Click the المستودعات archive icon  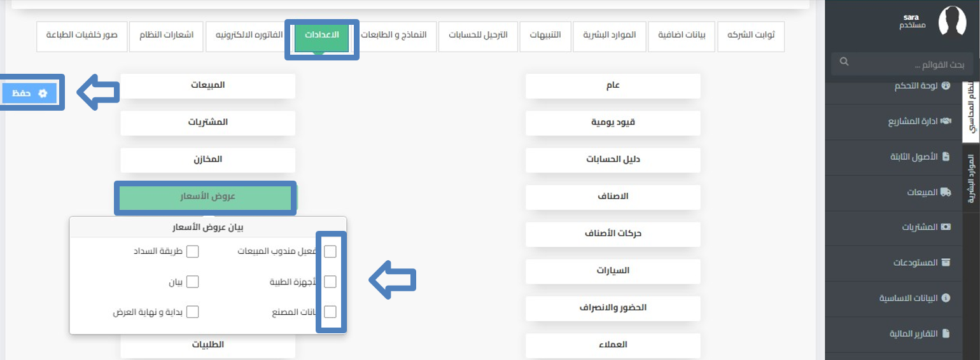[946, 263]
